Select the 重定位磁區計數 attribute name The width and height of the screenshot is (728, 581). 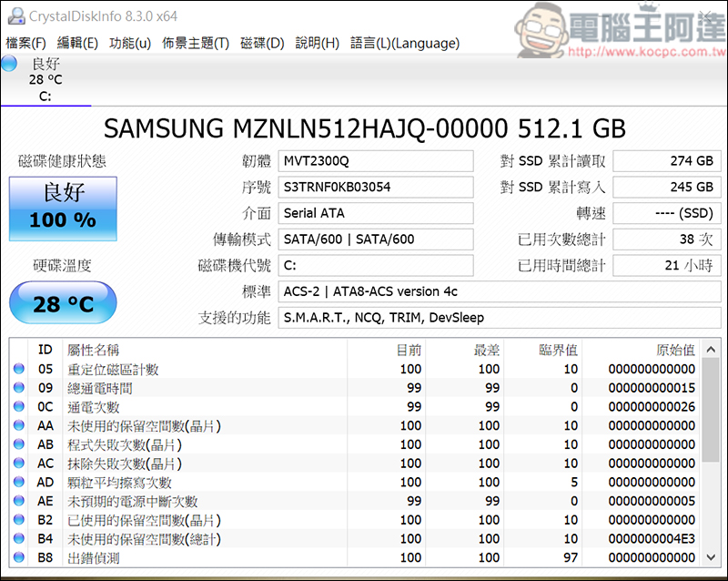pyautogui.click(x=113, y=370)
